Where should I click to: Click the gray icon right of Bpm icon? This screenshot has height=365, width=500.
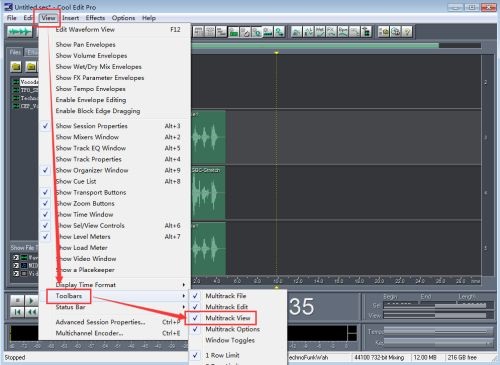[355, 32]
